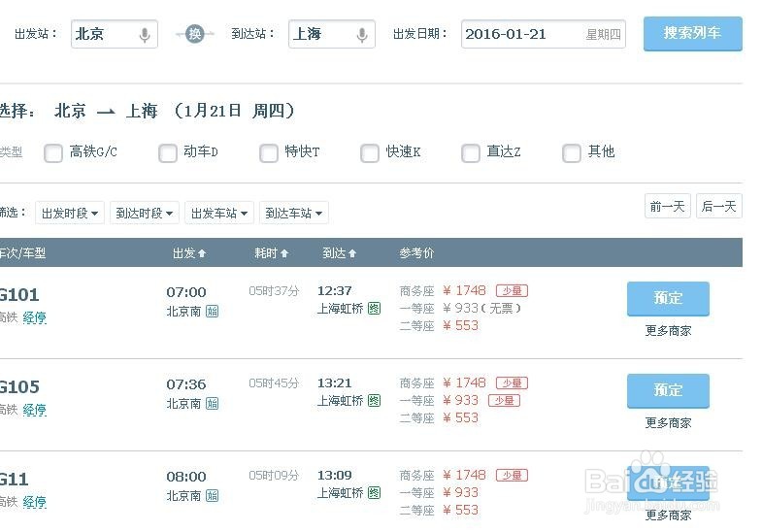Click the map icon beside 上海虹桥 for G105
Screen dimensions: 762x532
tap(374, 401)
